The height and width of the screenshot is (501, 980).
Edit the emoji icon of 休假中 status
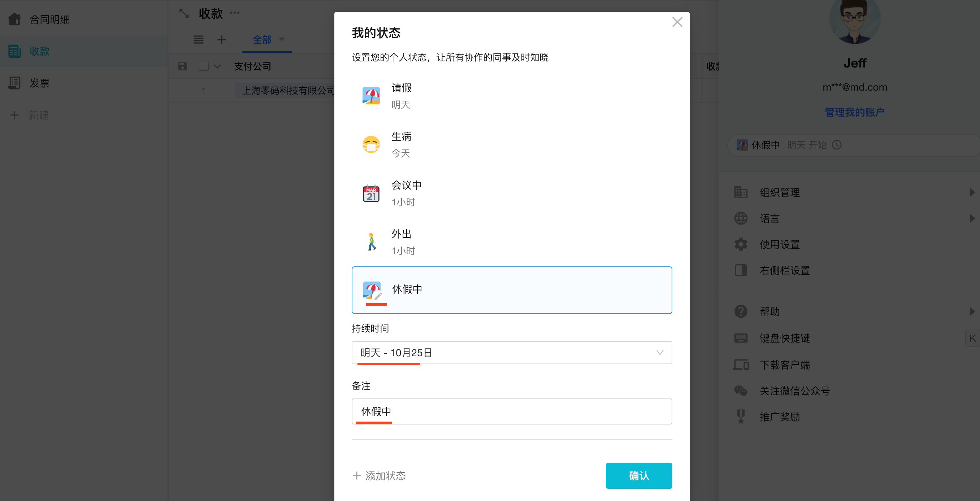click(372, 290)
